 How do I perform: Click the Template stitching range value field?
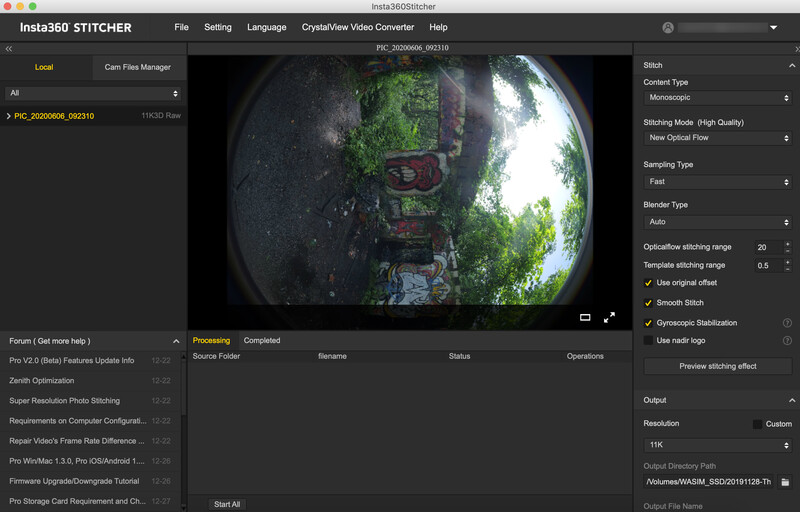tap(768, 266)
